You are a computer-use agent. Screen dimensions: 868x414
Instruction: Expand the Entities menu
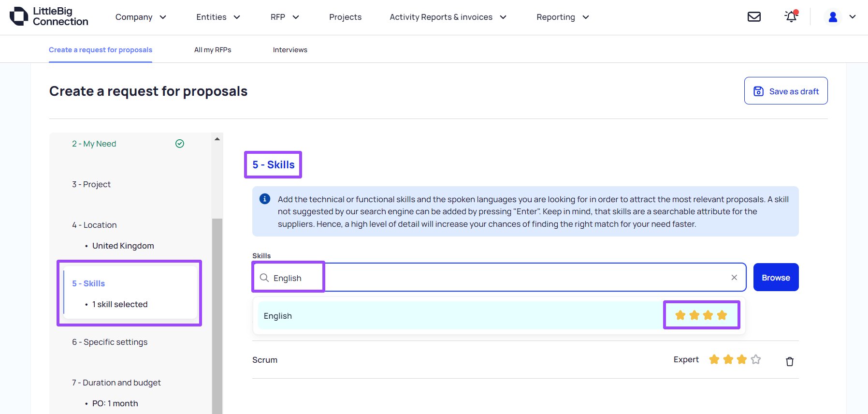point(218,17)
